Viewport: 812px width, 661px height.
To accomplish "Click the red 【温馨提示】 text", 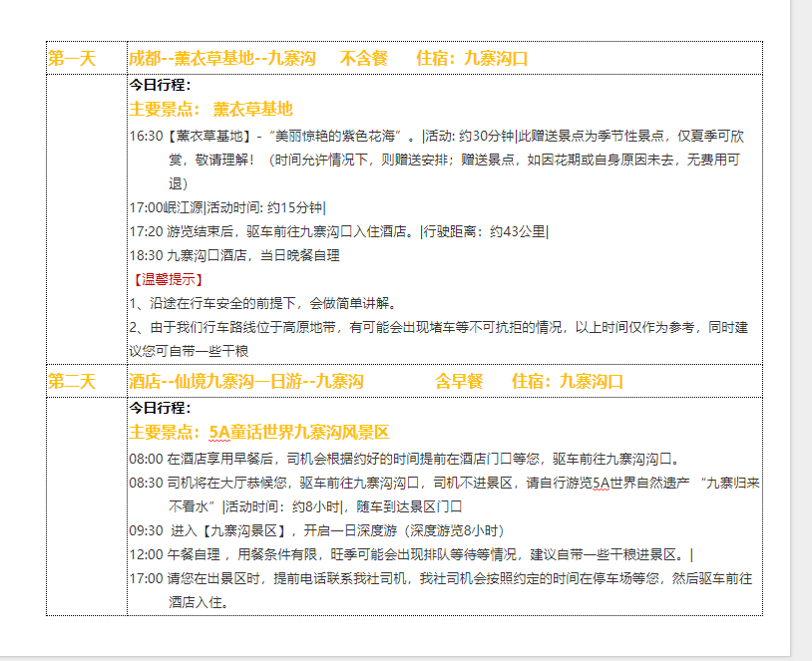I will 168,279.
